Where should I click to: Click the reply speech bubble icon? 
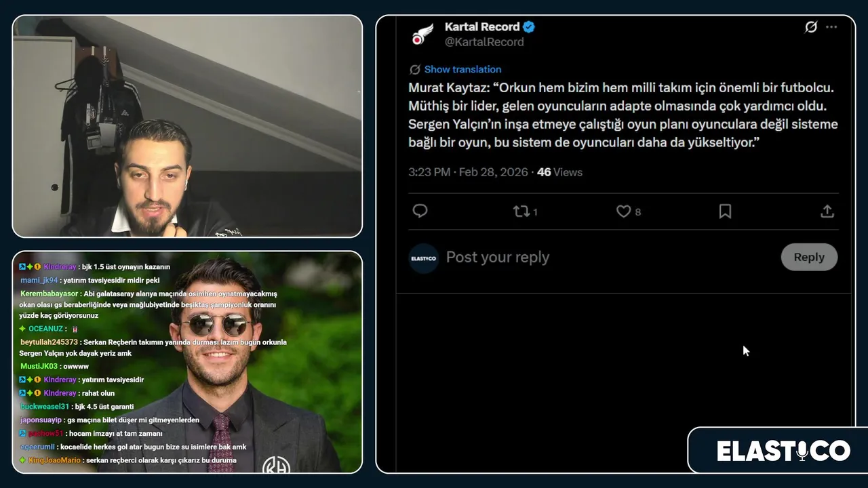(420, 211)
